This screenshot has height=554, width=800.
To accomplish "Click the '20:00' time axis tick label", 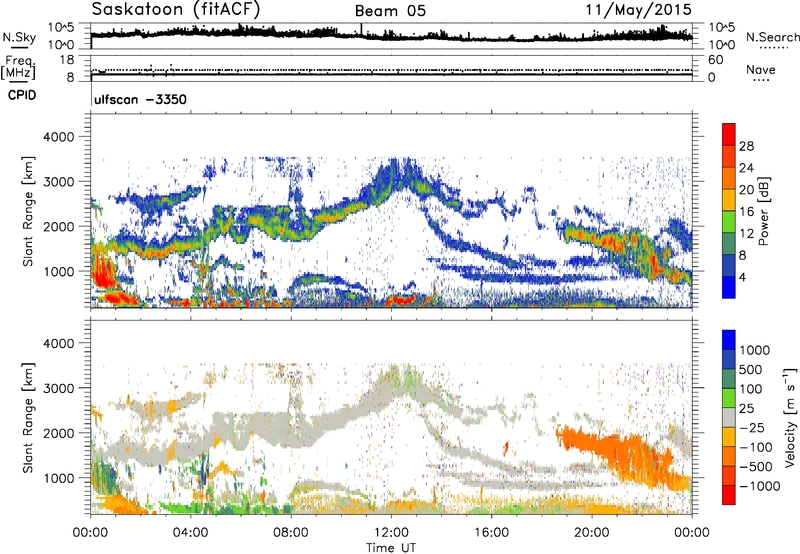I will (592, 533).
